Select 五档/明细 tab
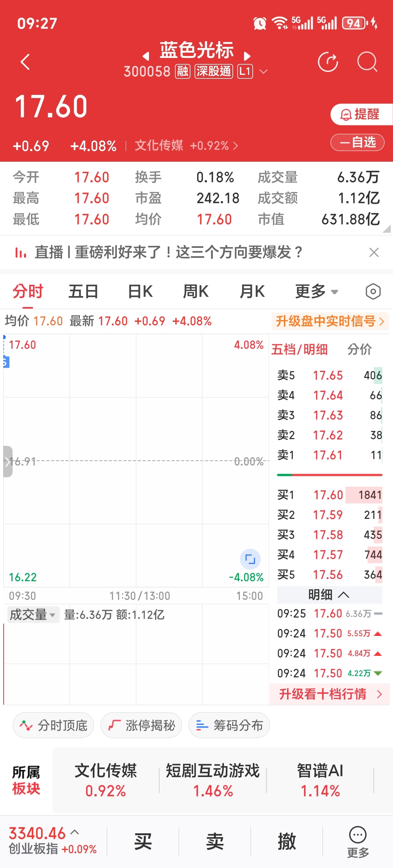The width and height of the screenshot is (393, 868). pyautogui.click(x=300, y=349)
